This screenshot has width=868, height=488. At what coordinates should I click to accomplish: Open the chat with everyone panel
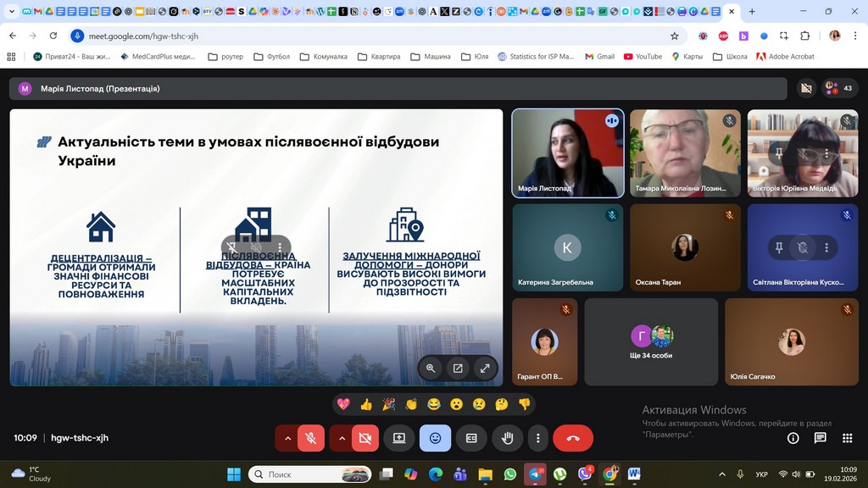click(x=820, y=438)
